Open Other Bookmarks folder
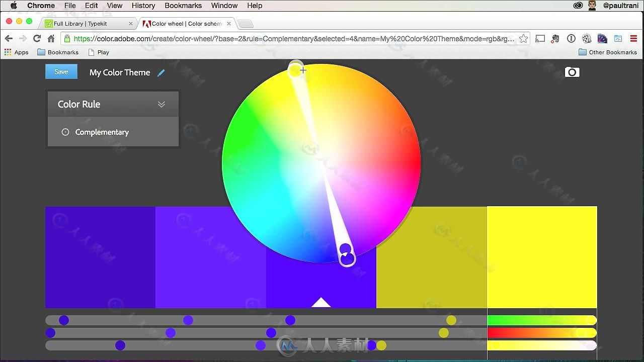 608,52
